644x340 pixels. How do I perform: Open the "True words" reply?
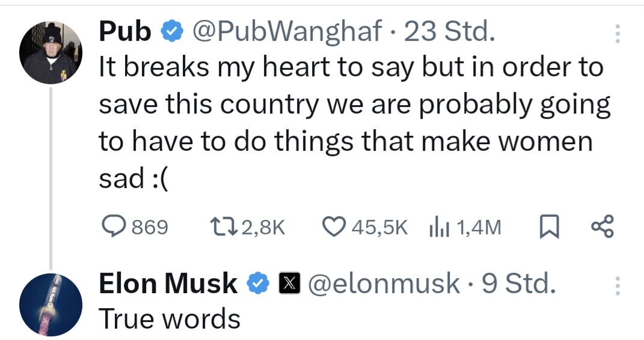pyautogui.click(x=170, y=318)
